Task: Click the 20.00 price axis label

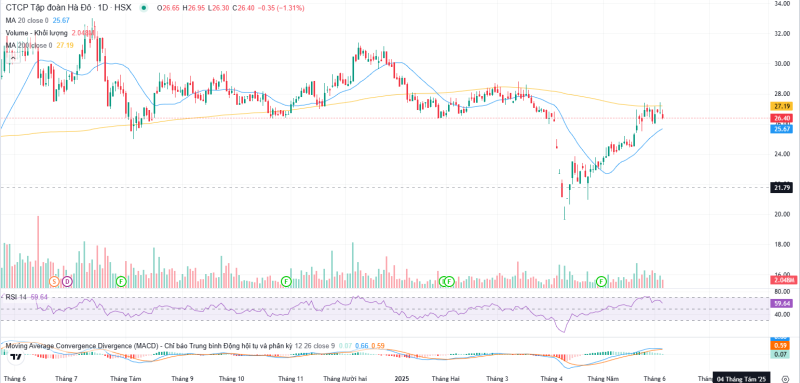Action: click(782, 215)
